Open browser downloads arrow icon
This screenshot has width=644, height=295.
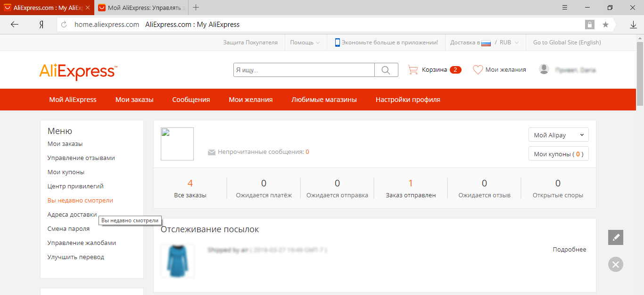[x=633, y=25]
